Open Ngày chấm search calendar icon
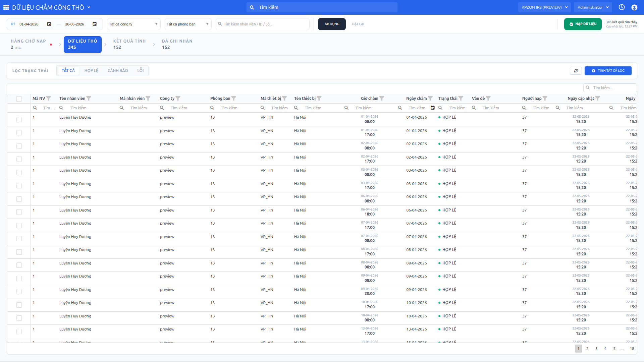 [433, 108]
